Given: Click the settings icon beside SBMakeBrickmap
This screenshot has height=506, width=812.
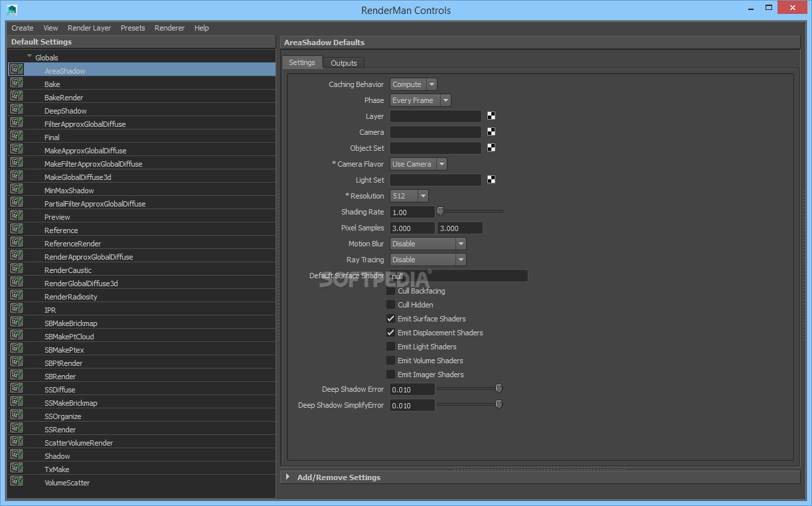Looking at the screenshot, I should click(17, 321).
